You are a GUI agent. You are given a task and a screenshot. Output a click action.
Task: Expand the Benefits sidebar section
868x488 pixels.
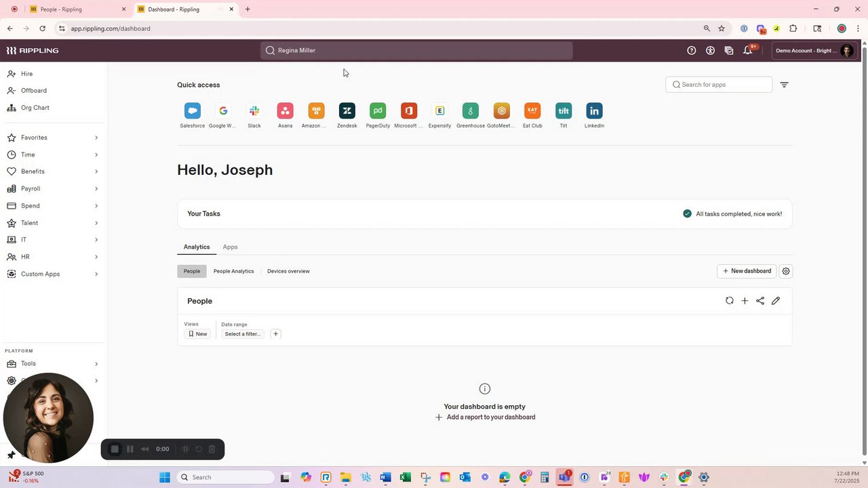pos(53,171)
